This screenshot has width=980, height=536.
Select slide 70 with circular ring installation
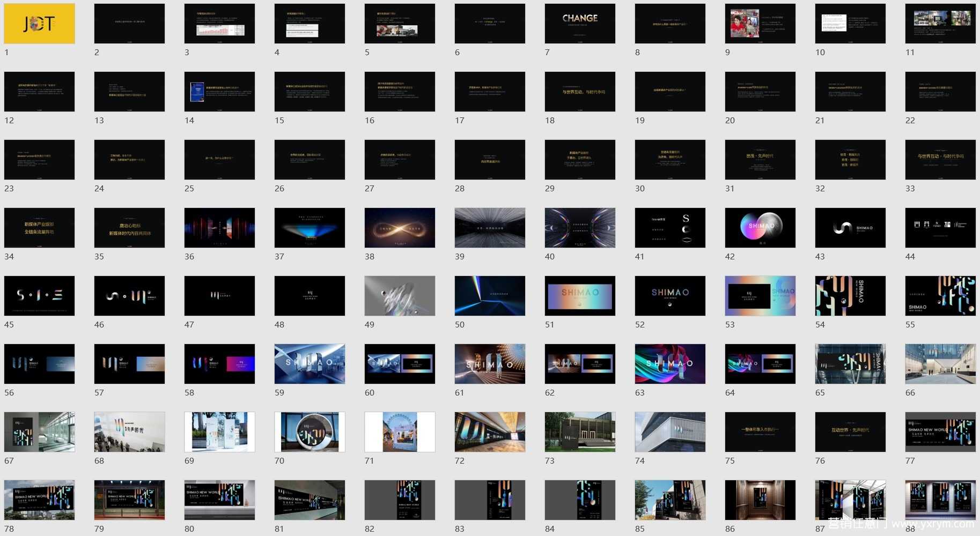coord(310,432)
